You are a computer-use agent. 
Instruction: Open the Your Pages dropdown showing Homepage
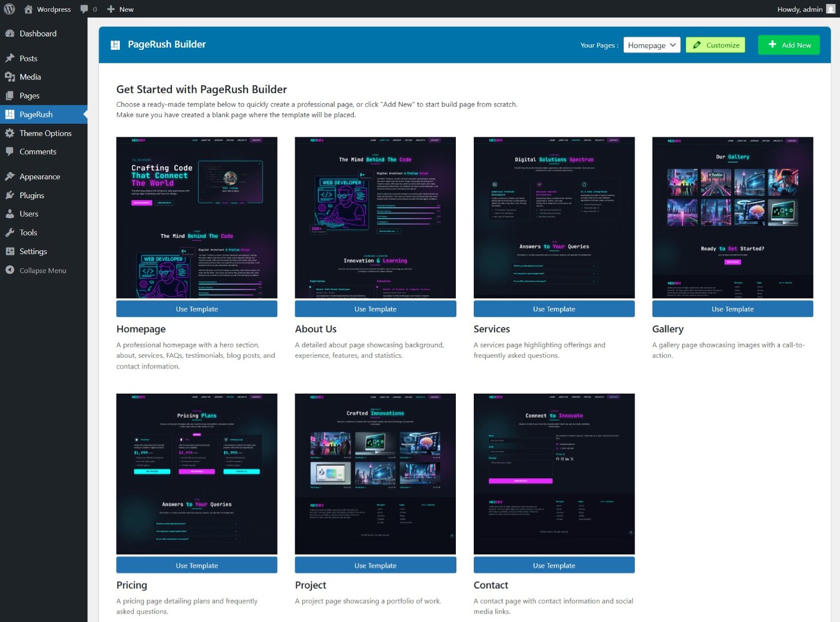pos(652,45)
